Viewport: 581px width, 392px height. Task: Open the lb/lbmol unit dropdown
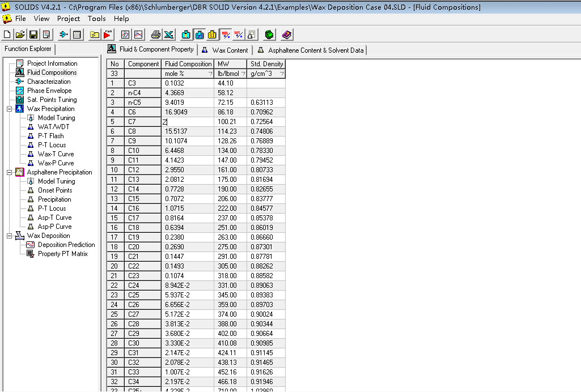[x=243, y=74]
